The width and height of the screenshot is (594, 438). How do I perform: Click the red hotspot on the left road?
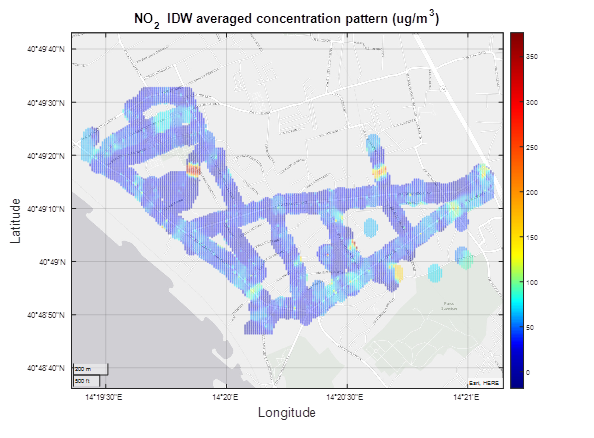(x=193, y=169)
